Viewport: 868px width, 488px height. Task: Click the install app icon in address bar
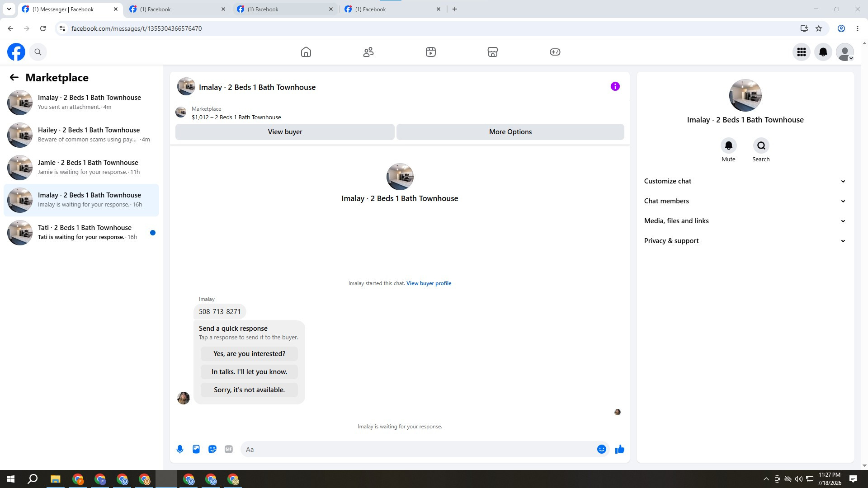[804, 28]
